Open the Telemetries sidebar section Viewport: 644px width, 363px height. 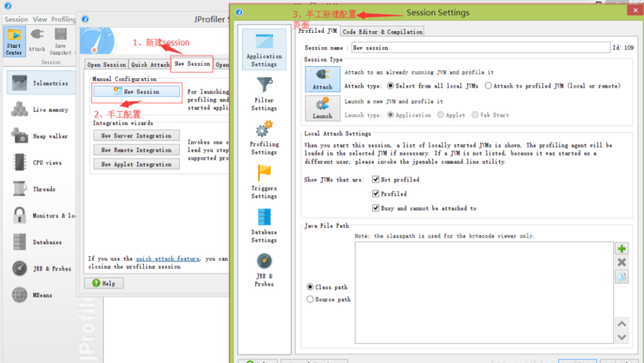pos(42,83)
